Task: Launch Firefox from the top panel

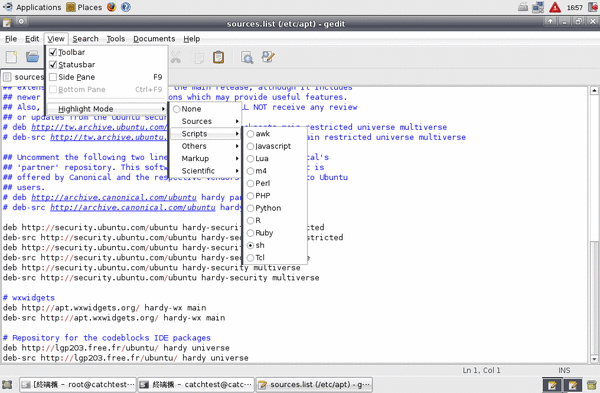Action: coord(111,7)
